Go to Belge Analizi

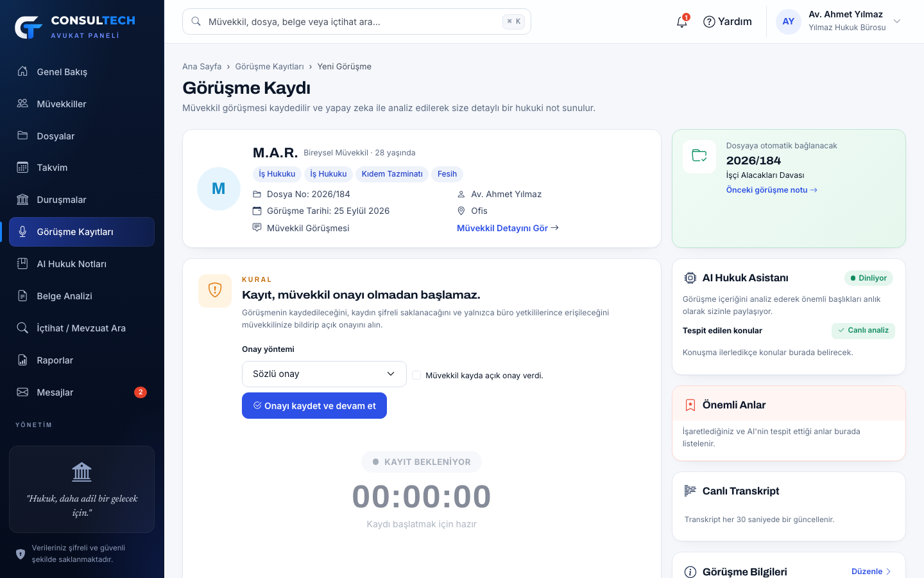[82, 296]
